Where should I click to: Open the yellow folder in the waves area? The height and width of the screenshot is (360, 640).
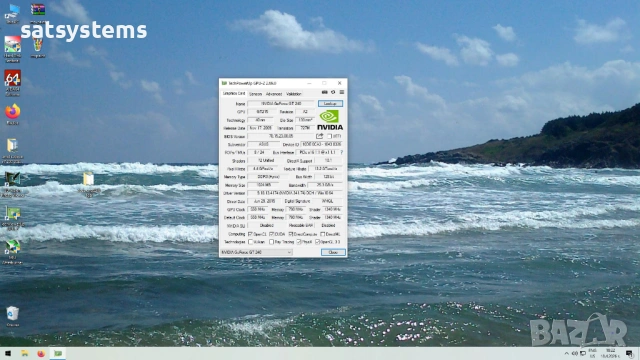[89, 179]
